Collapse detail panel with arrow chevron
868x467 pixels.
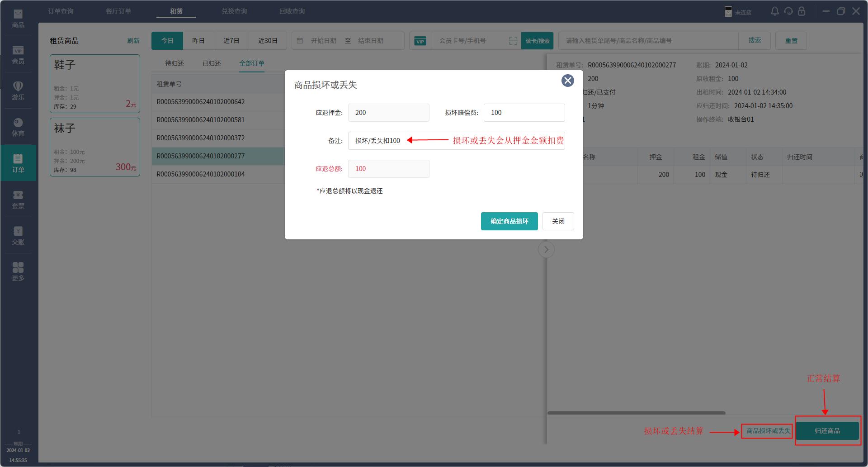(546, 250)
